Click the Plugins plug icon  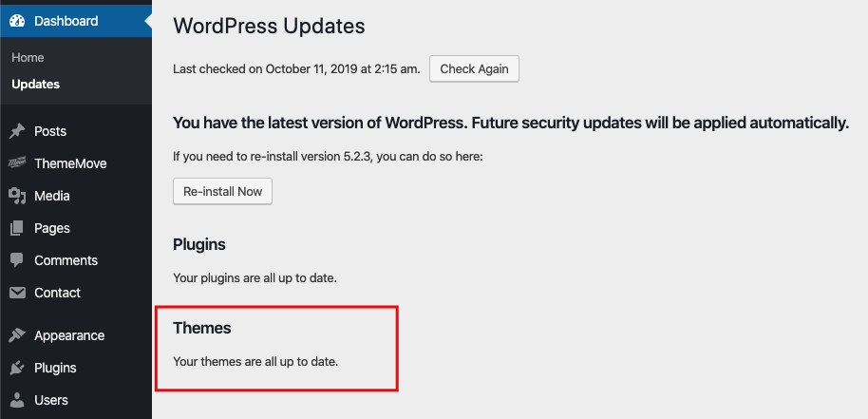(x=17, y=368)
